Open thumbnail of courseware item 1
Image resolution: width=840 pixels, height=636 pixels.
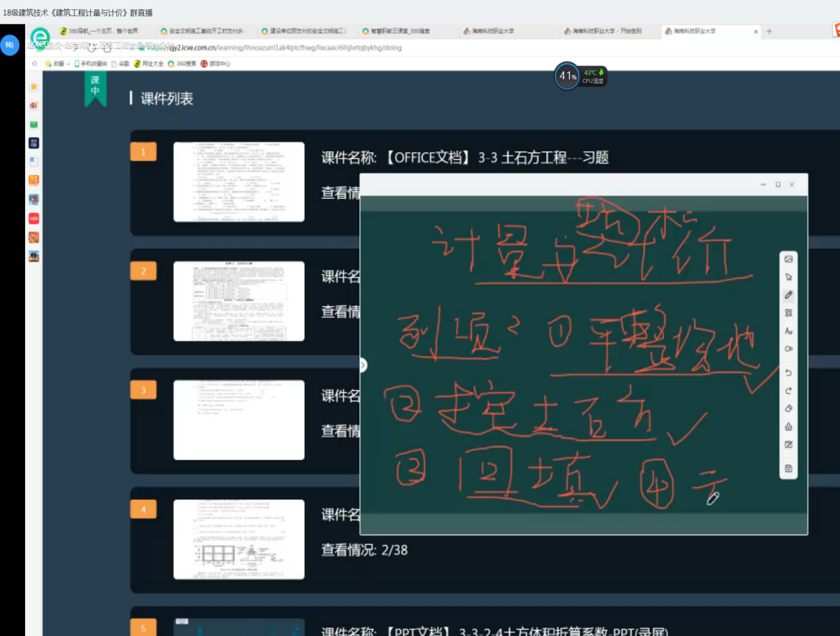point(239,182)
